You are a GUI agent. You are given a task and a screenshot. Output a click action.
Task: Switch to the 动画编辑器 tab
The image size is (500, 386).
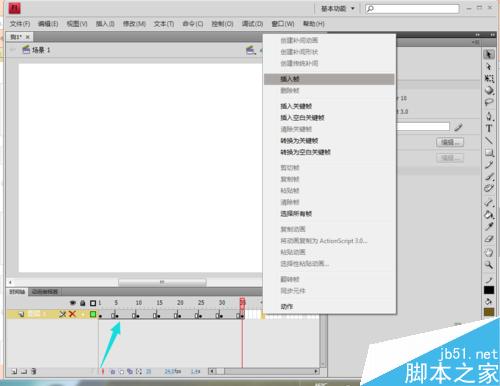45,292
